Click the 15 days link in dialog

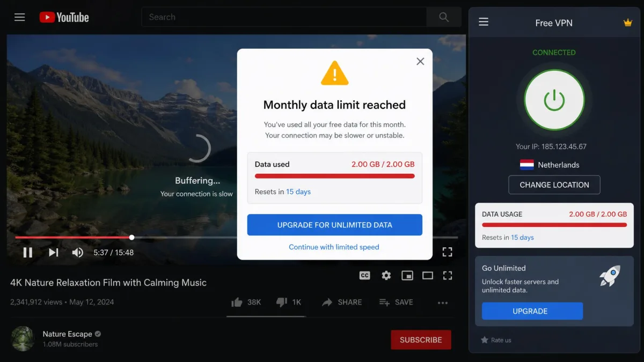[x=298, y=191]
